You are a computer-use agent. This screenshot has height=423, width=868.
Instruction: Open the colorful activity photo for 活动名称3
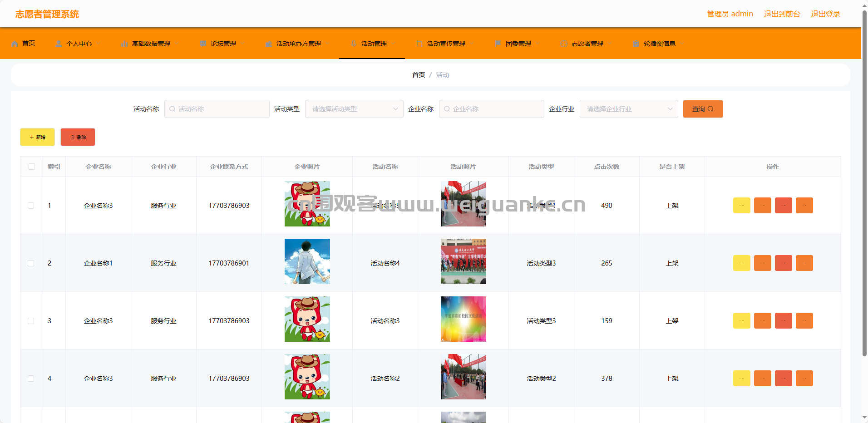(x=464, y=319)
